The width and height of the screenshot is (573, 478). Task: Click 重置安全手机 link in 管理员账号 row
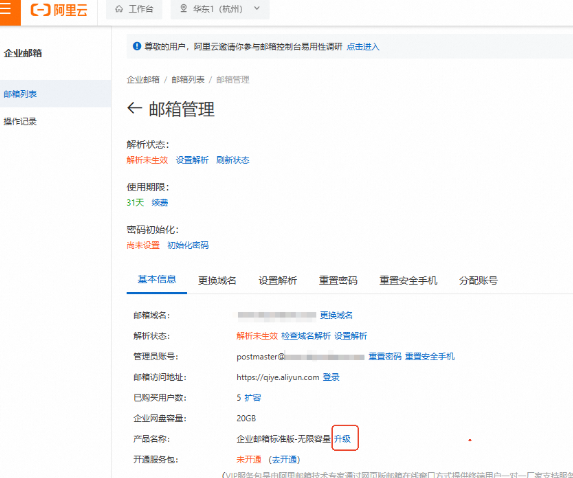(x=430, y=356)
